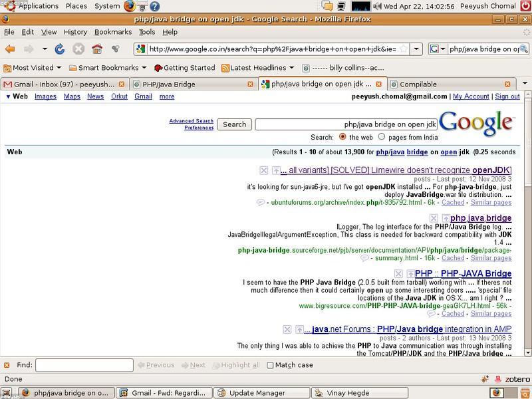Click the Sign out link

[x=507, y=96]
